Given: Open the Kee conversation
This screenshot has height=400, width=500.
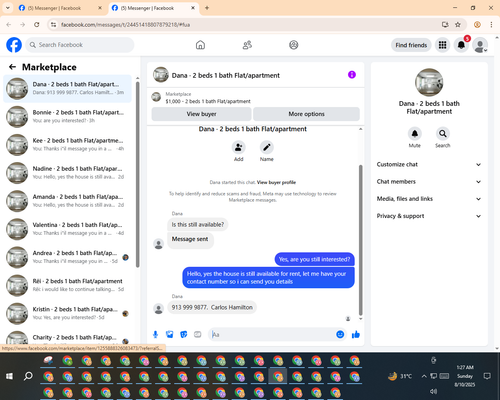Looking at the screenshot, I should pos(67,145).
